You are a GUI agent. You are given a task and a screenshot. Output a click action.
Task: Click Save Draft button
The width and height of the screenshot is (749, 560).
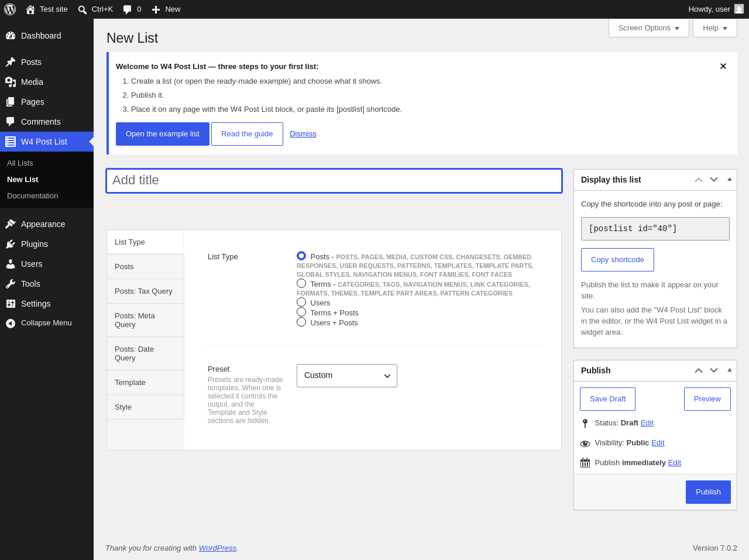click(x=607, y=399)
